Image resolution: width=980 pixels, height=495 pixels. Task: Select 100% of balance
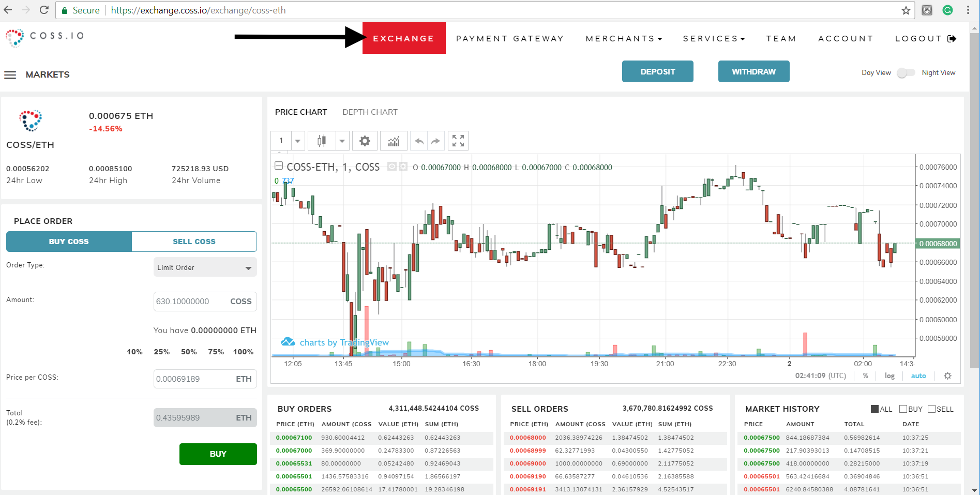(x=244, y=352)
